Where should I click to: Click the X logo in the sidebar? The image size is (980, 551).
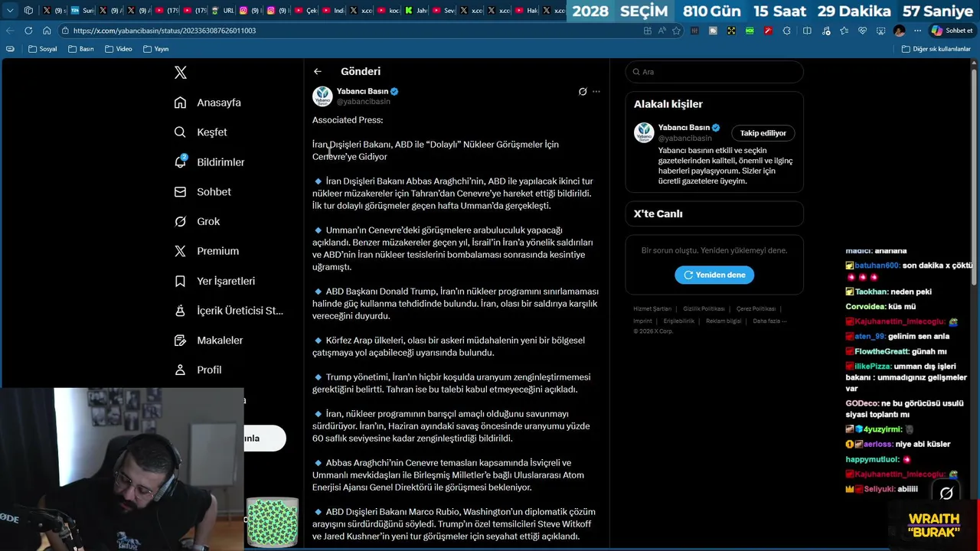(x=181, y=73)
